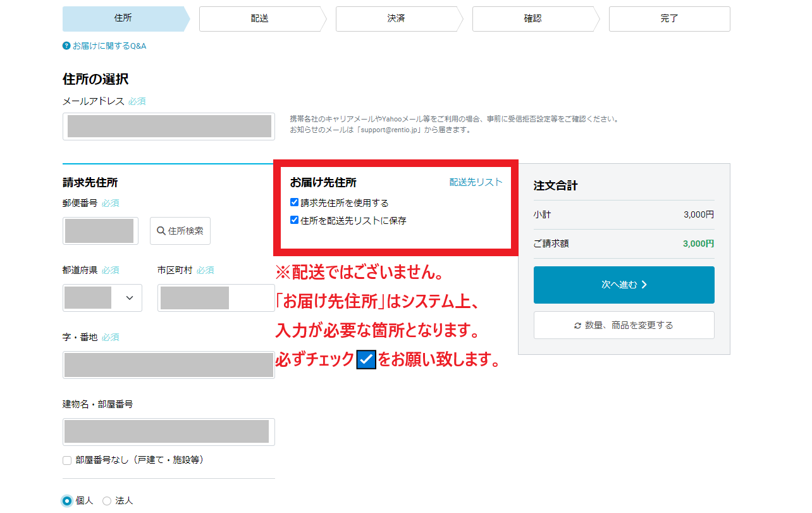This screenshot has height=513, width=812.
Task: Click the 注文合計 heading
Action: click(x=555, y=186)
